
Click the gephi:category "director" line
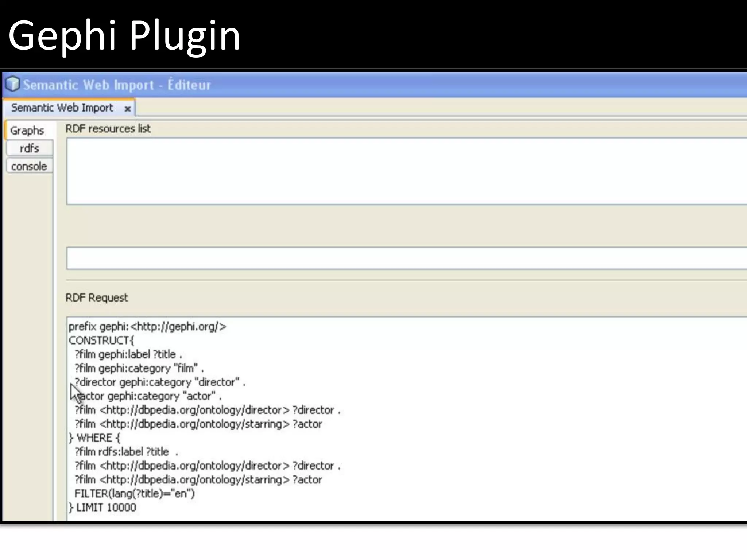(160, 382)
